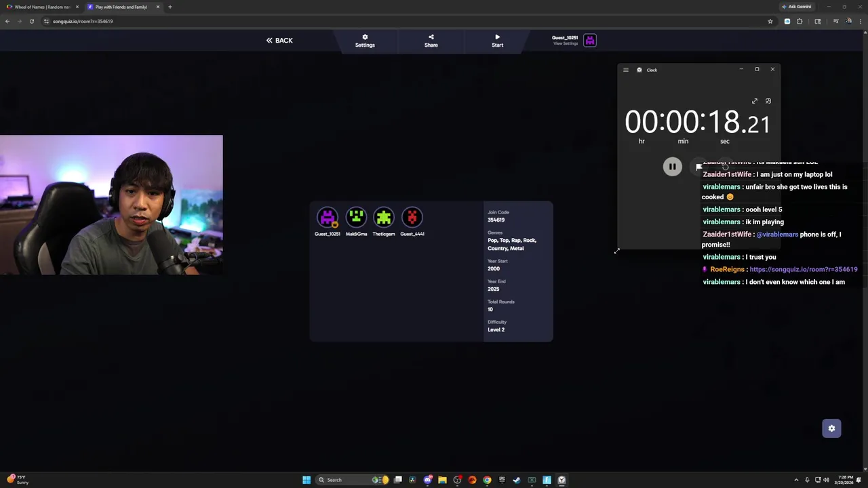868x488 pixels.
Task: Open the Clock app taskbar icon
Action: [x=561, y=480]
